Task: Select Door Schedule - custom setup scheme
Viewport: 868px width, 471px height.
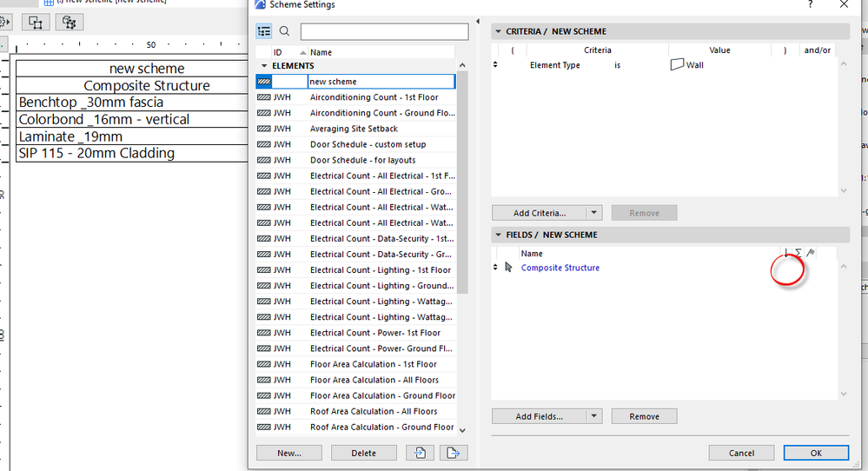Action: [356, 144]
